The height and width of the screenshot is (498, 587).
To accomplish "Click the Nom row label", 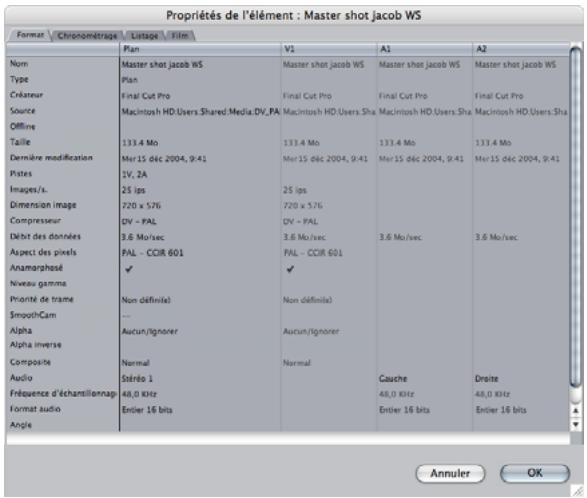I will tap(19, 64).
